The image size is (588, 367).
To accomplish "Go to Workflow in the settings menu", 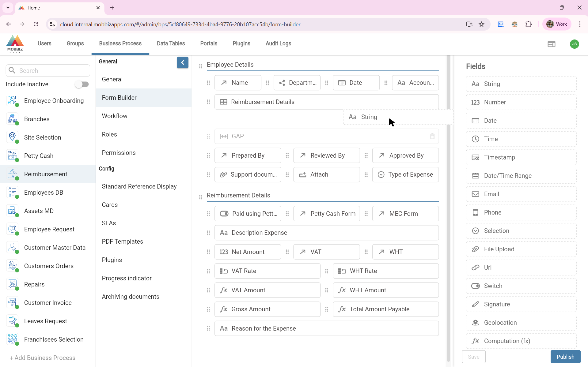I will pyautogui.click(x=115, y=116).
